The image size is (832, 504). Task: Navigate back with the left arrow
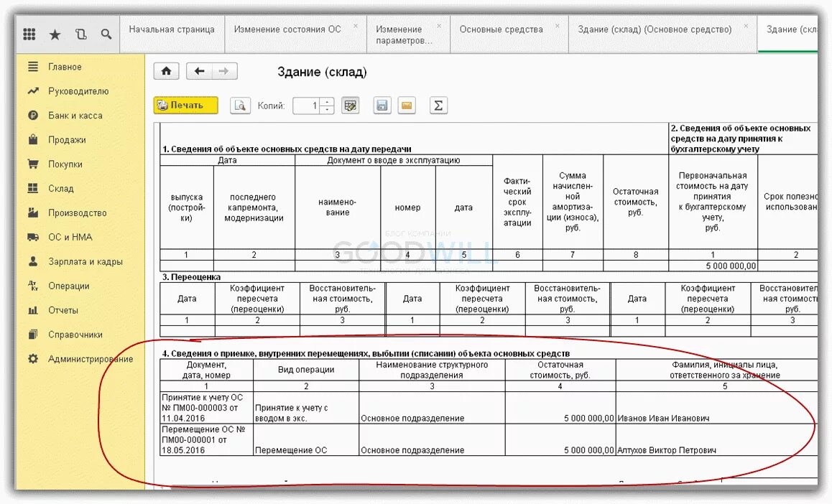199,71
